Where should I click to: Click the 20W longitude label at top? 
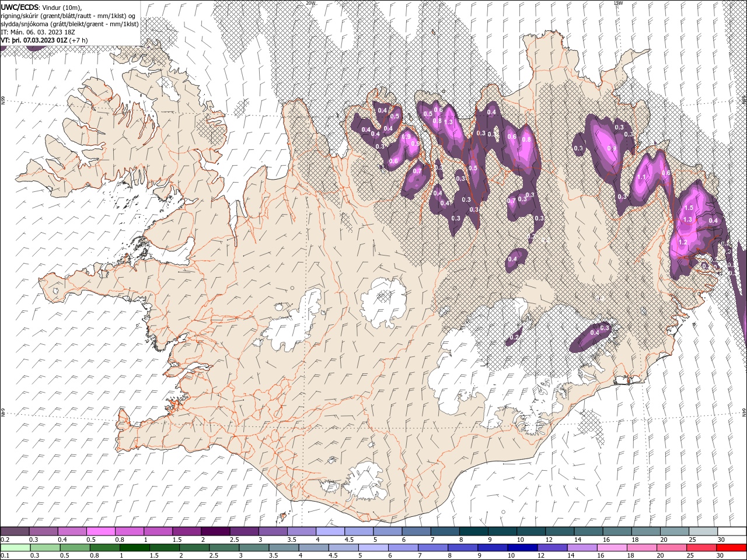click(310, 2)
